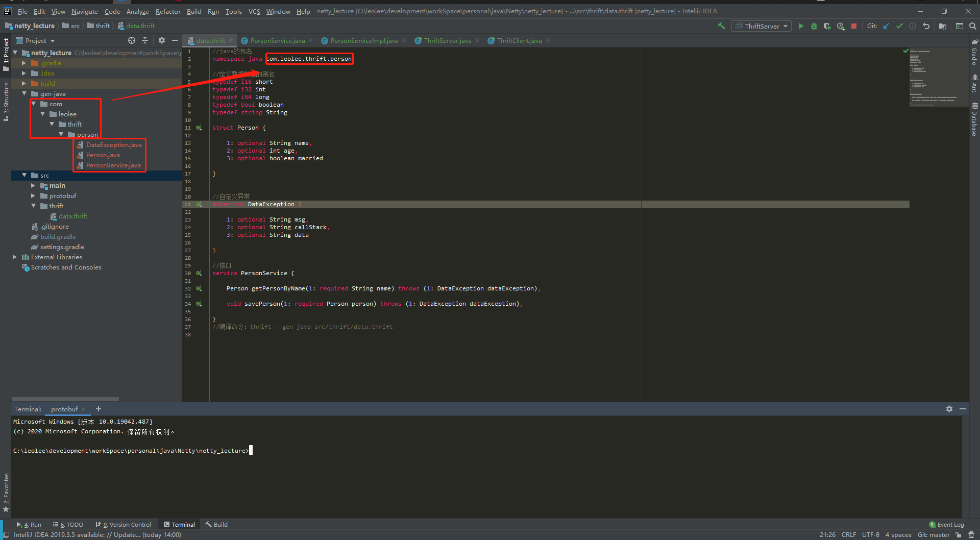This screenshot has height=540, width=980.
Task: Run the ThriftServer application
Action: click(x=800, y=26)
